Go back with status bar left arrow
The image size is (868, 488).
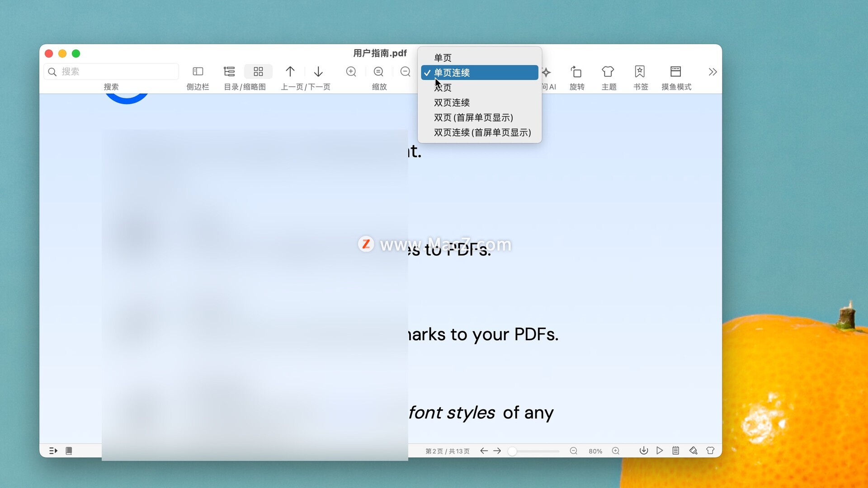tap(484, 450)
